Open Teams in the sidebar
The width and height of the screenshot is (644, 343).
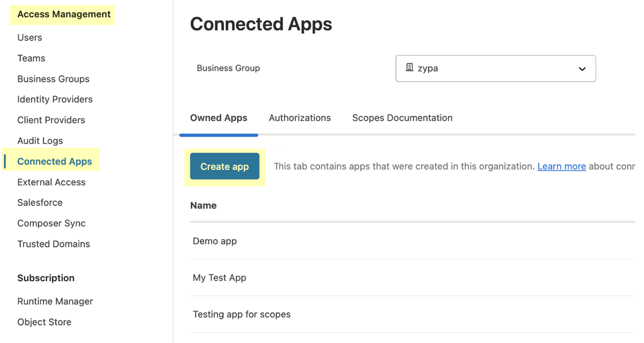coord(31,58)
